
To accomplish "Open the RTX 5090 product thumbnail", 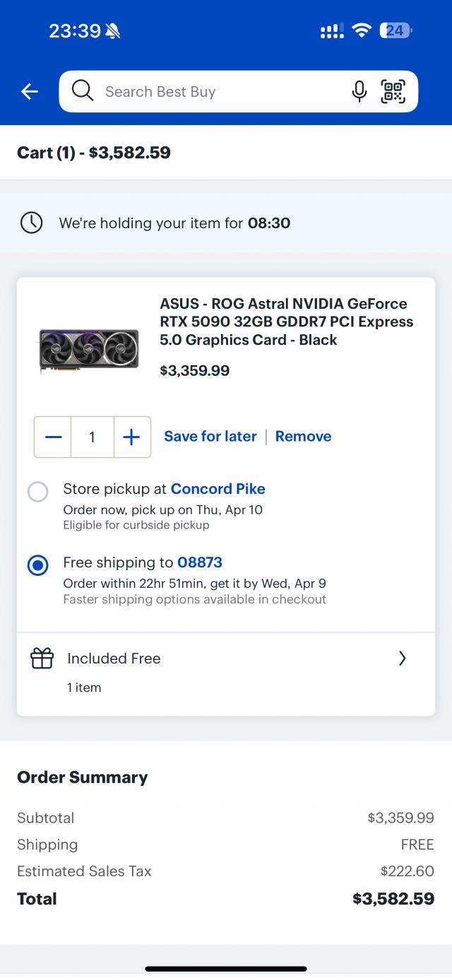I will point(89,350).
